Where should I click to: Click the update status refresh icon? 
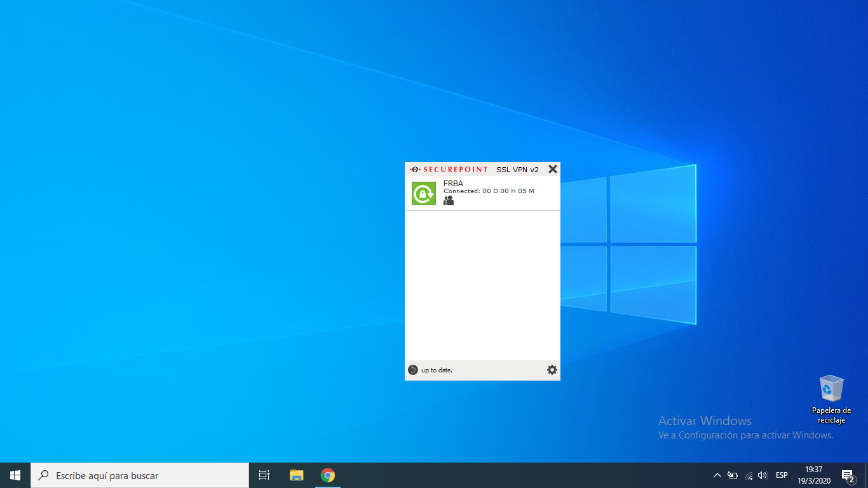click(413, 370)
